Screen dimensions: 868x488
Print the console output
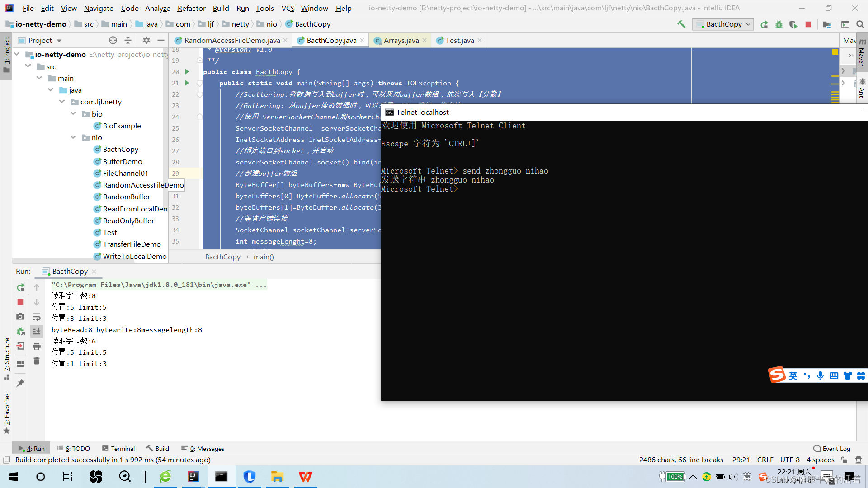(x=37, y=346)
